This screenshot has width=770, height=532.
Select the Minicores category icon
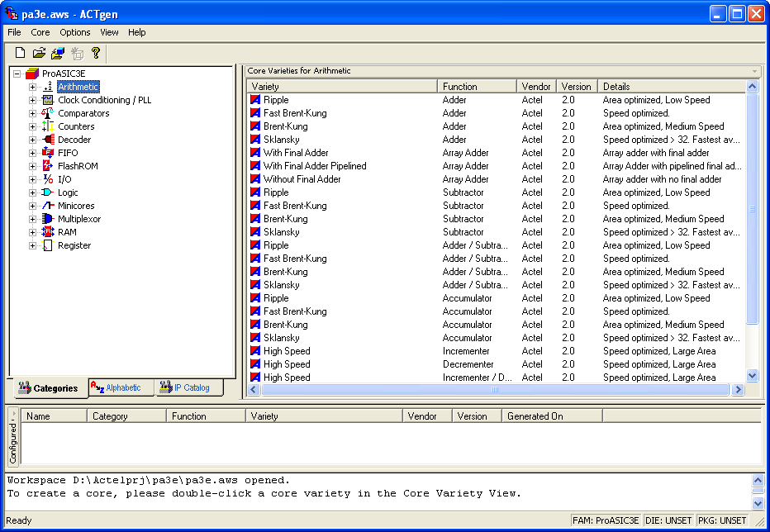tap(48, 206)
